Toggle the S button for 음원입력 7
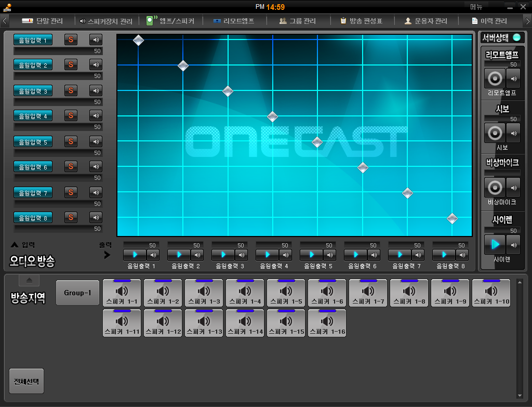 [x=71, y=192]
